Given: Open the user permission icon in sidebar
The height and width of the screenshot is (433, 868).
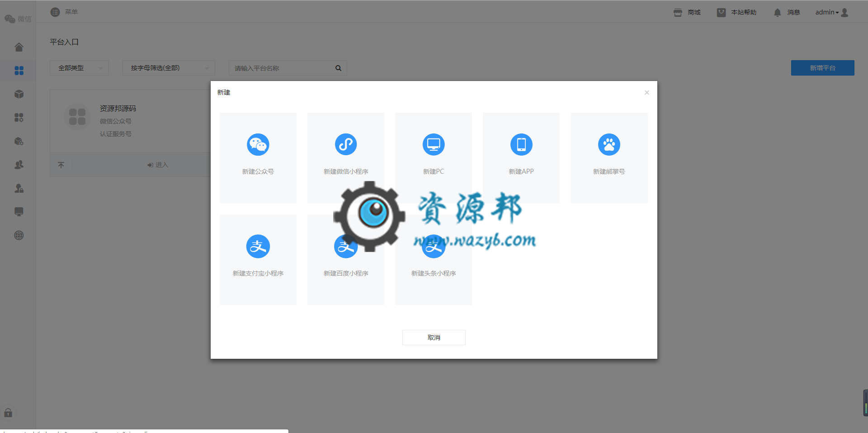Looking at the screenshot, I should click(x=19, y=188).
